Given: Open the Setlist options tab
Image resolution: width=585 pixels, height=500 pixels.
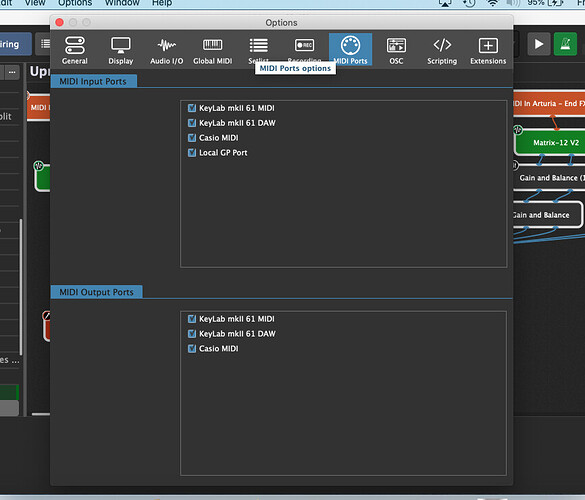Looking at the screenshot, I should pos(258,49).
